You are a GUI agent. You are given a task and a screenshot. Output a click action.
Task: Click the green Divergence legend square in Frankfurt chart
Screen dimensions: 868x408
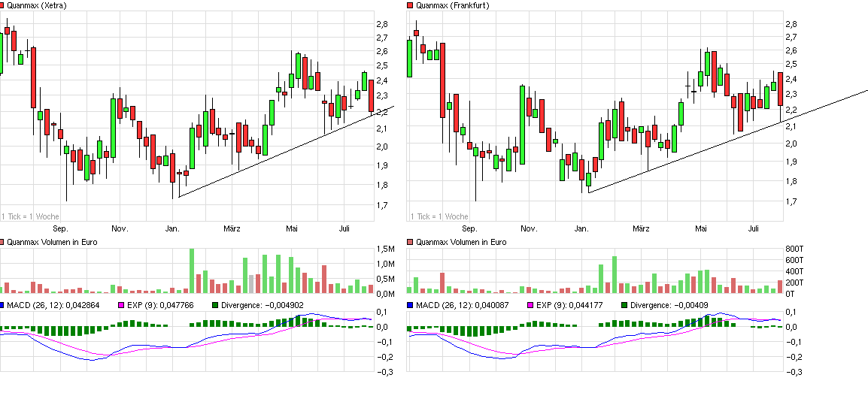click(x=625, y=305)
